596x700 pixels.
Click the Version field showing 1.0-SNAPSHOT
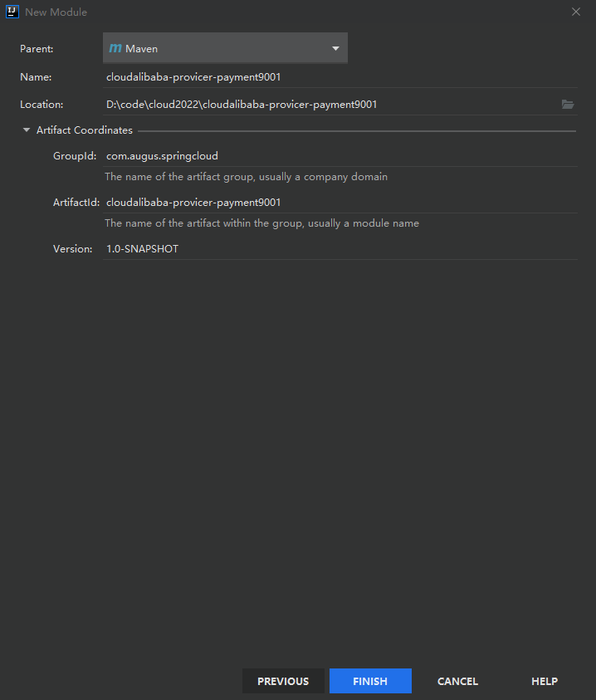(x=332, y=248)
